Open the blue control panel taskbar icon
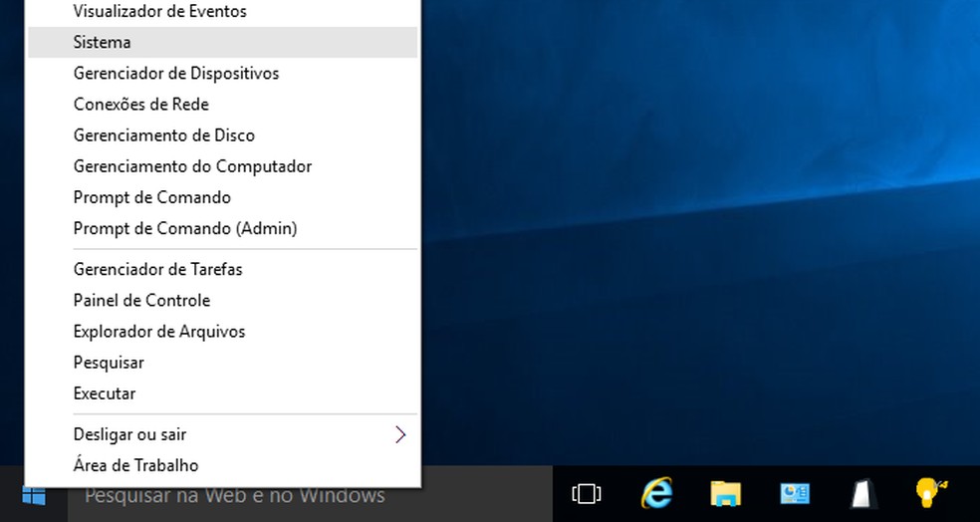This screenshot has height=522, width=980. point(795,494)
